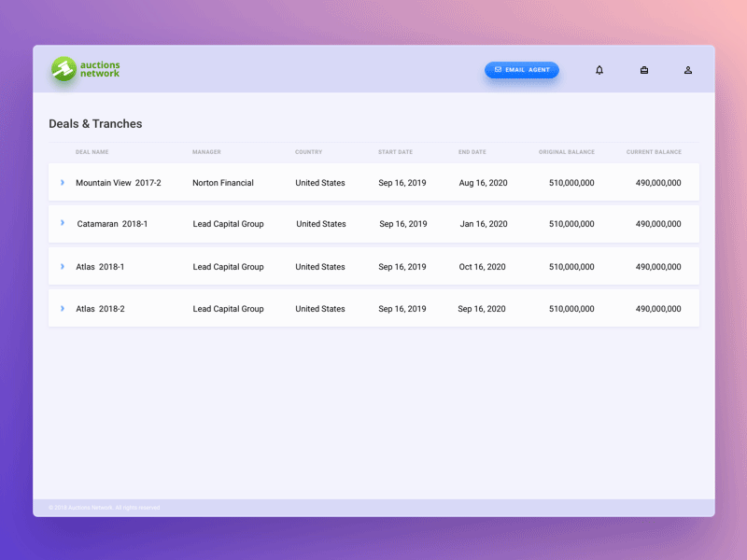The width and height of the screenshot is (747, 560).
Task: Click Lead Capital Group in Catamaran row
Action: point(228,224)
